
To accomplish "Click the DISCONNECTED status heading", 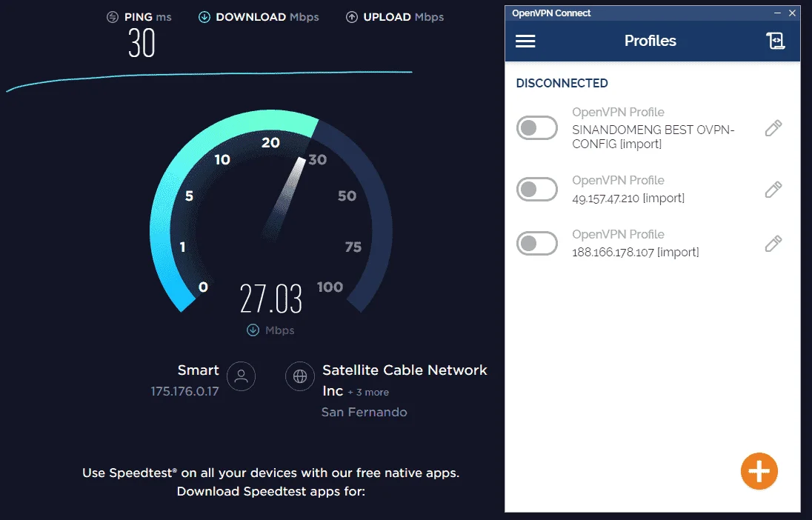I will (562, 83).
